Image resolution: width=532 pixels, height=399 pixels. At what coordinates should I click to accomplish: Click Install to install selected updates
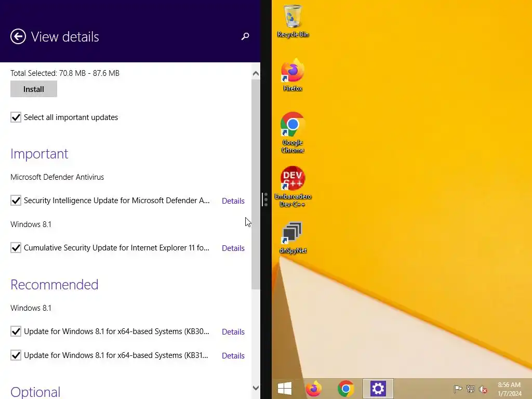coord(34,89)
